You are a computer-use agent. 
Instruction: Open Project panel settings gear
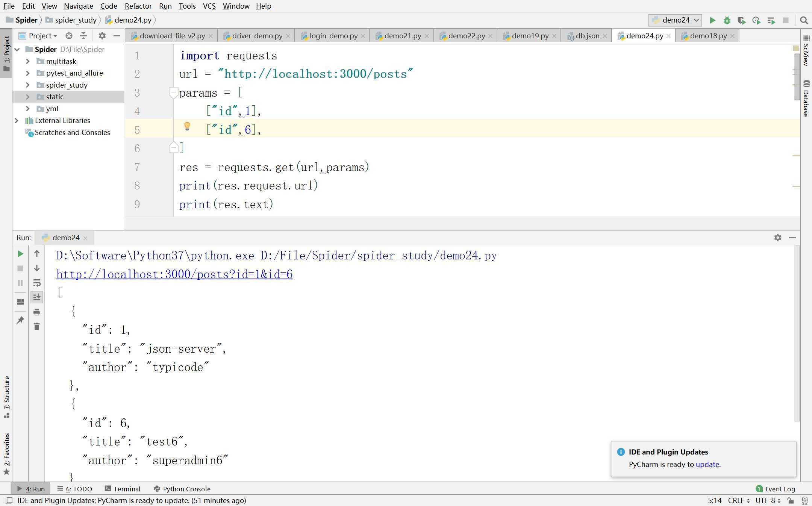[x=102, y=36]
